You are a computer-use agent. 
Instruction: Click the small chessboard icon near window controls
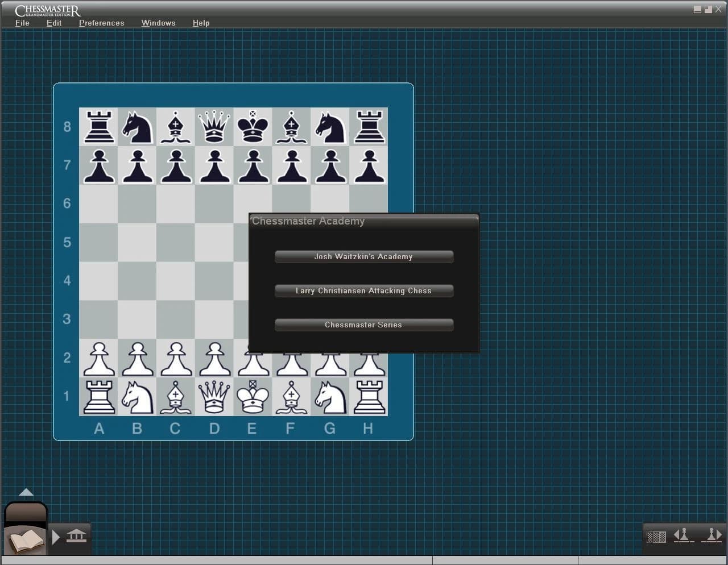[x=656, y=536]
